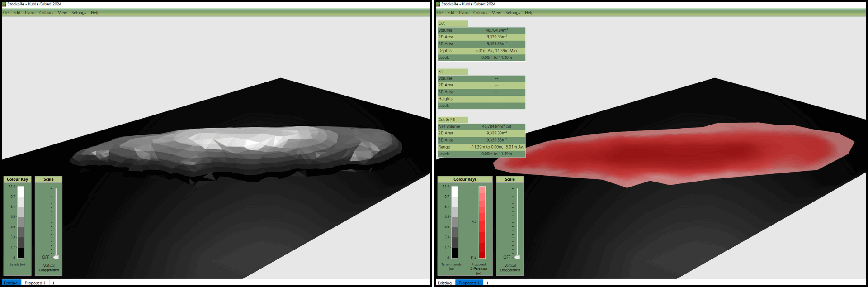
Task: Click the vertical exaggeration slider handle in left window
Action: (x=56, y=257)
